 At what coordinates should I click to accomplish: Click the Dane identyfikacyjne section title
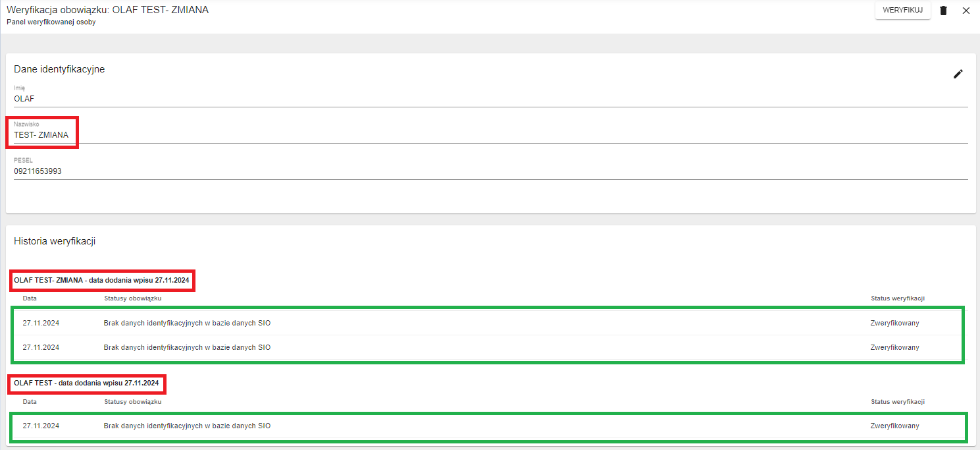(59, 69)
